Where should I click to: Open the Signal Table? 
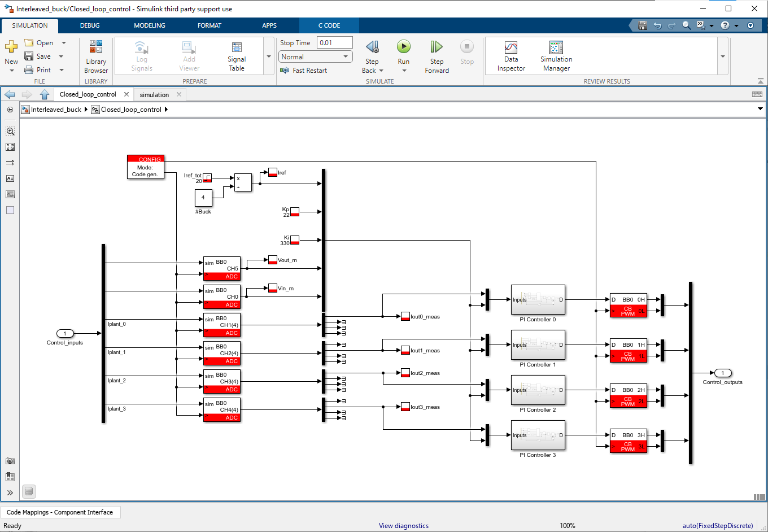[x=237, y=56]
